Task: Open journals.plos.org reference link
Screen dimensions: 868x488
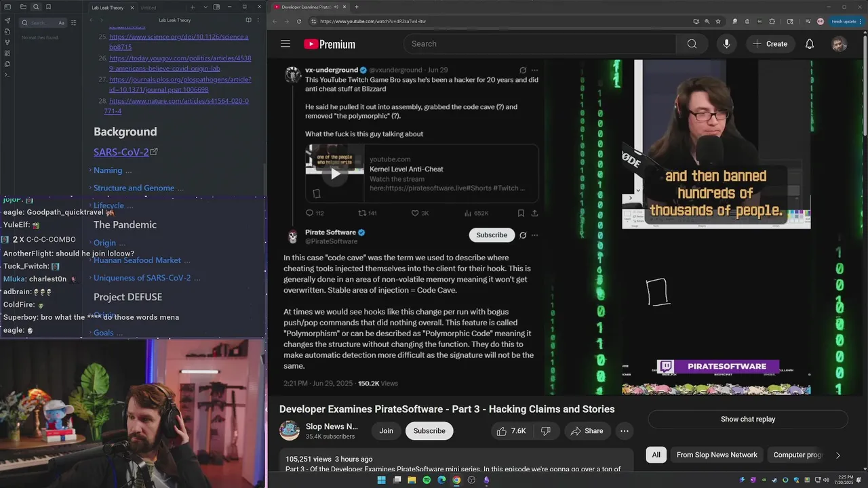Action: click(x=180, y=84)
